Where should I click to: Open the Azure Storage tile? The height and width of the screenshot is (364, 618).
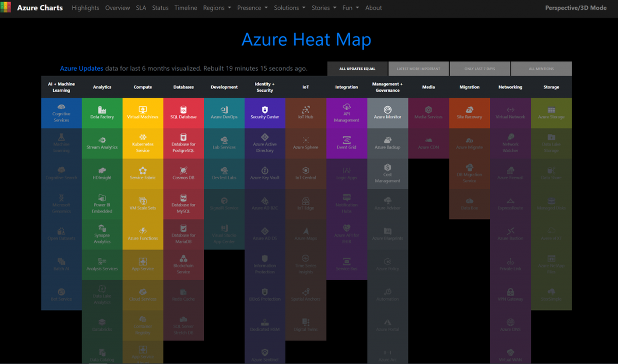(x=551, y=113)
